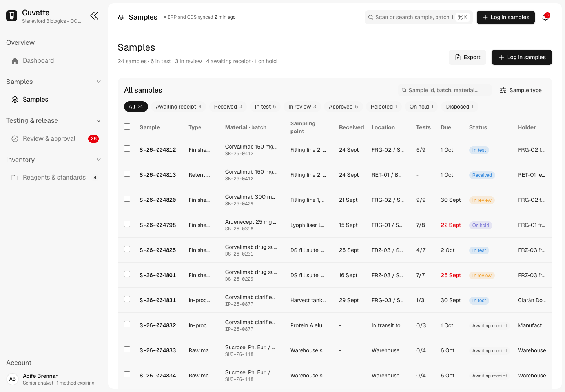Select the Rejected filter tab
Screen dimensions: 565x392
tap(384, 107)
